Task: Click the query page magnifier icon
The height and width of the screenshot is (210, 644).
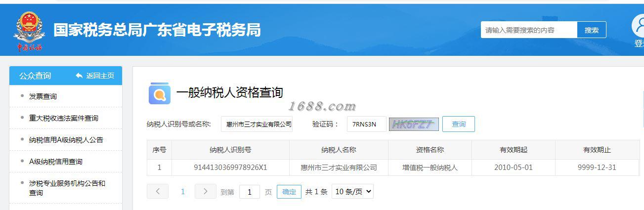Action: coord(159,93)
